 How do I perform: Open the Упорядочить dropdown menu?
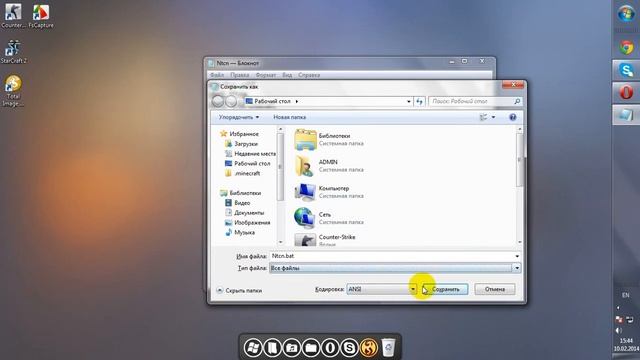click(239, 117)
